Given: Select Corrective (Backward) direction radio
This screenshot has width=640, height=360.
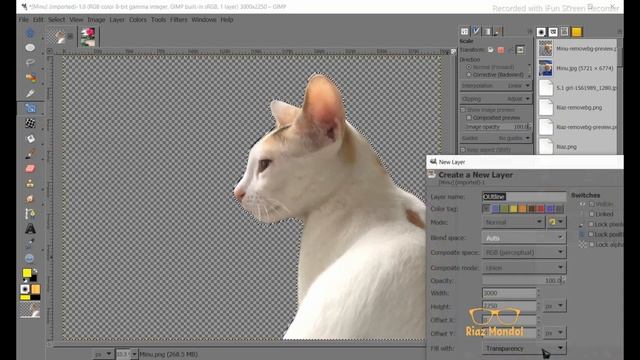Looking at the screenshot, I should (x=469, y=75).
